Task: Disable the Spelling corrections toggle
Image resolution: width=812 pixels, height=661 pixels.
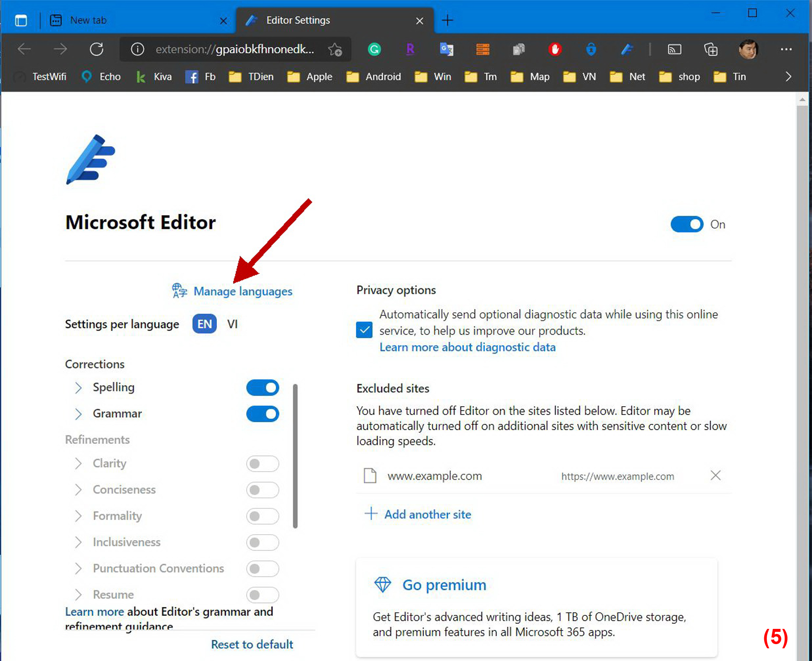Action: coord(263,388)
